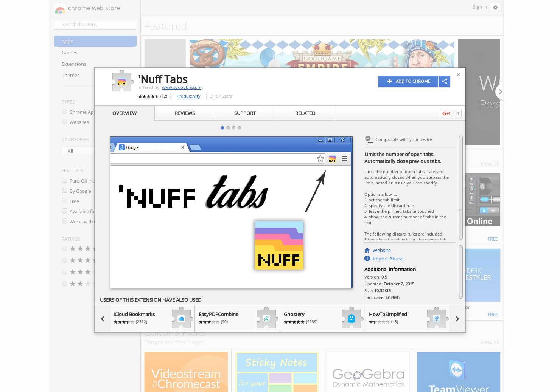Click the Ghostery ghost icon
Image resolution: width=560 pixels, height=392 pixels.
coord(351,318)
